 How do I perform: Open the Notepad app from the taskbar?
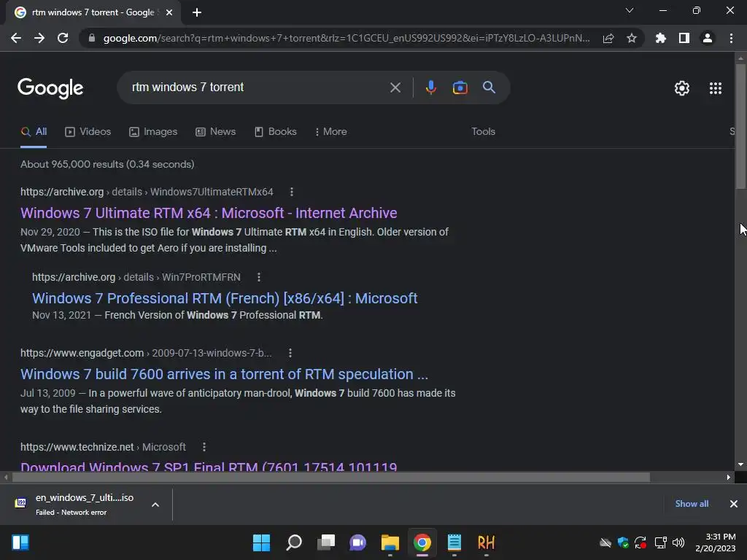click(454, 542)
